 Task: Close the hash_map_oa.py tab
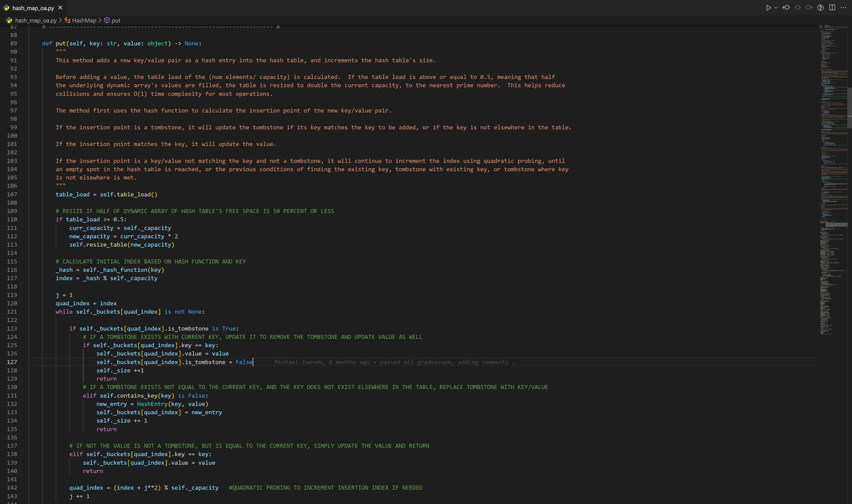click(x=60, y=8)
